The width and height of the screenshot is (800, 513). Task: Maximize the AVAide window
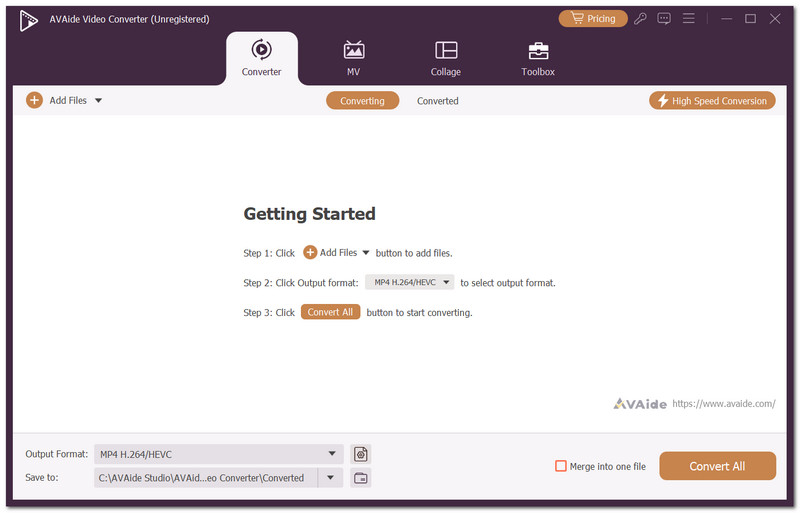(750, 19)
